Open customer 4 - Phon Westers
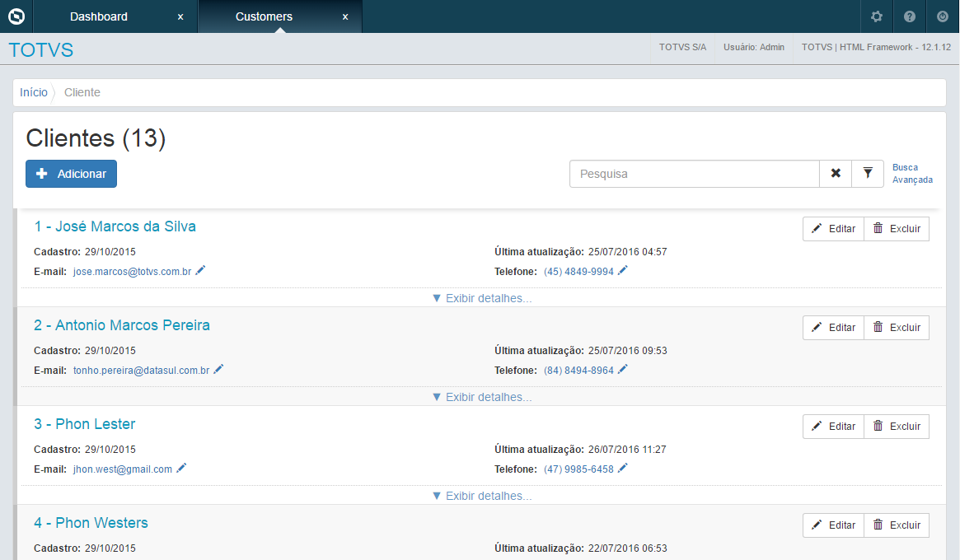Screen dimensions: 960x560 91,523
